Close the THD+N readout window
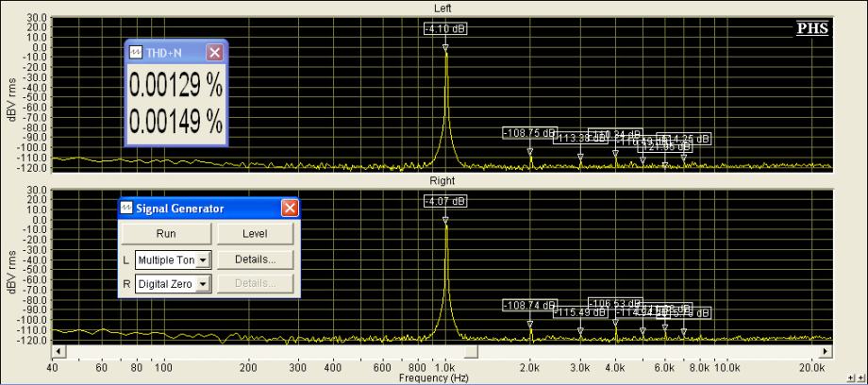 pos(214,53)
